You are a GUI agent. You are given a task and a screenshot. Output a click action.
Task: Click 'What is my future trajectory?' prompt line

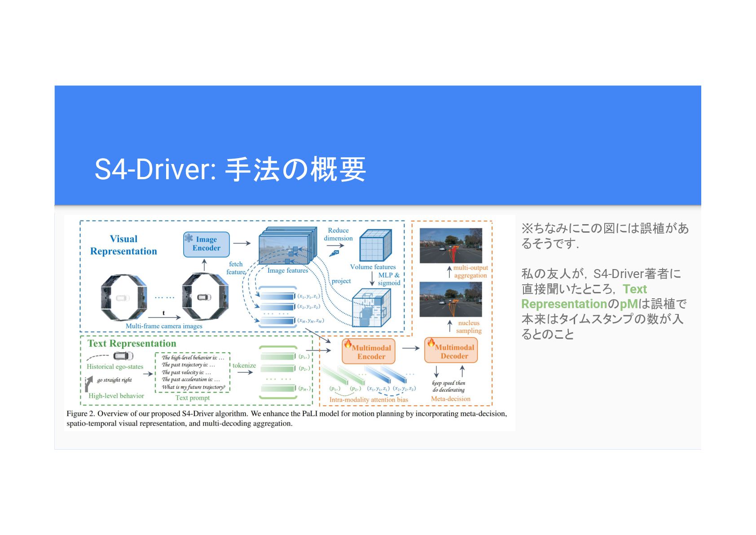pos(193,387)
